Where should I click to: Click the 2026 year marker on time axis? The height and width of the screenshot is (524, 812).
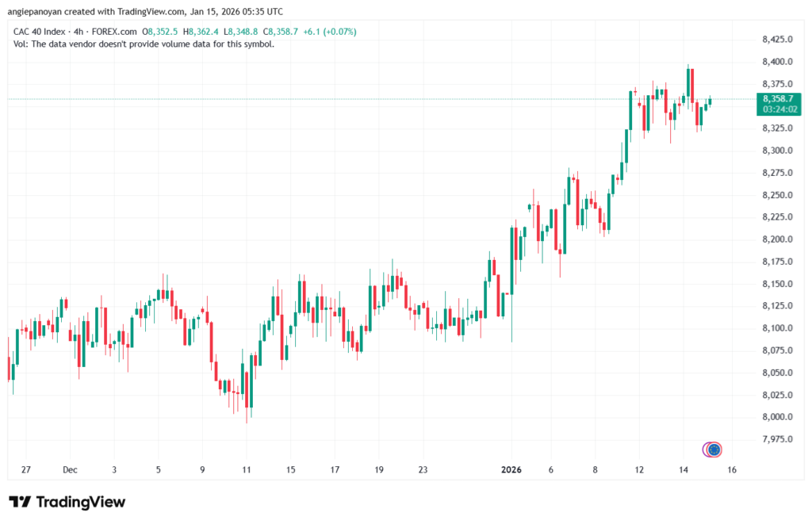pyautogui.click(x=511, y=470)
